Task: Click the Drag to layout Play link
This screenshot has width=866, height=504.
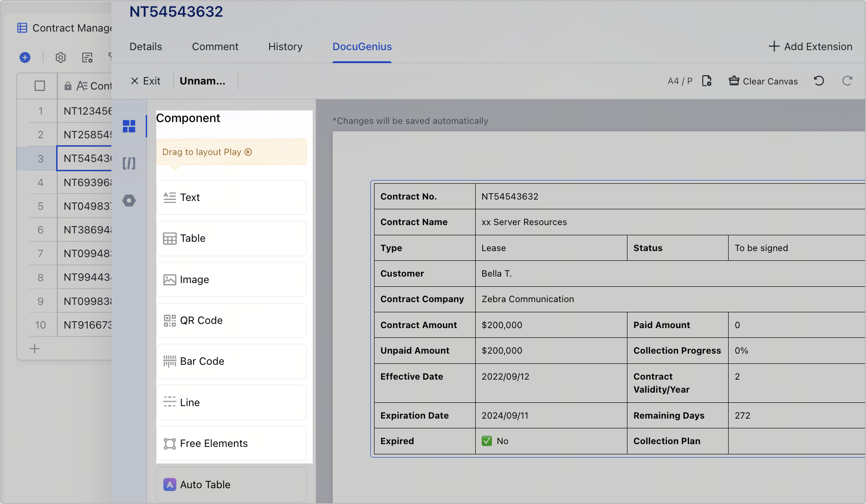Action: coord(207,152)
